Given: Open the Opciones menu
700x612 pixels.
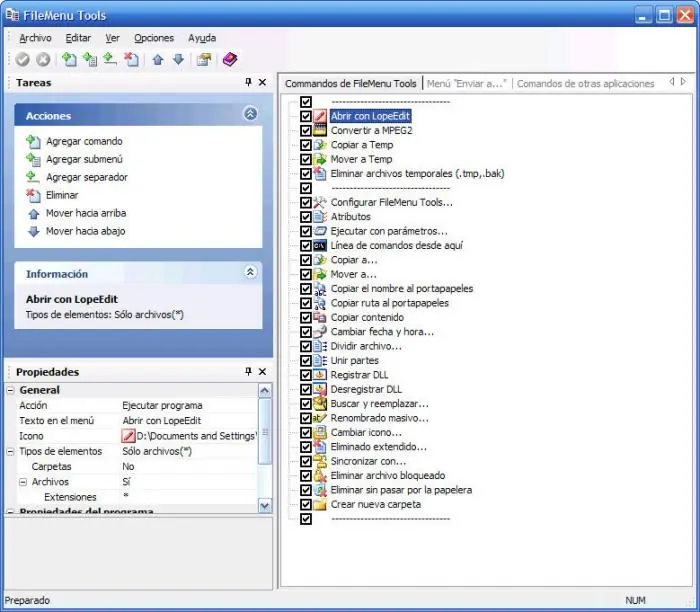Looking at the screenshot, I should 154,38.
